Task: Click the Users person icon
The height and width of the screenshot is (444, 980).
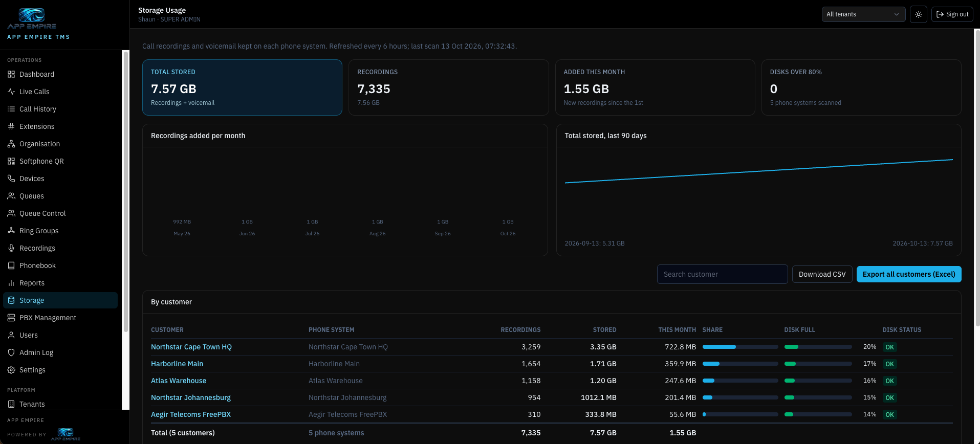Action: coord(11,335)
